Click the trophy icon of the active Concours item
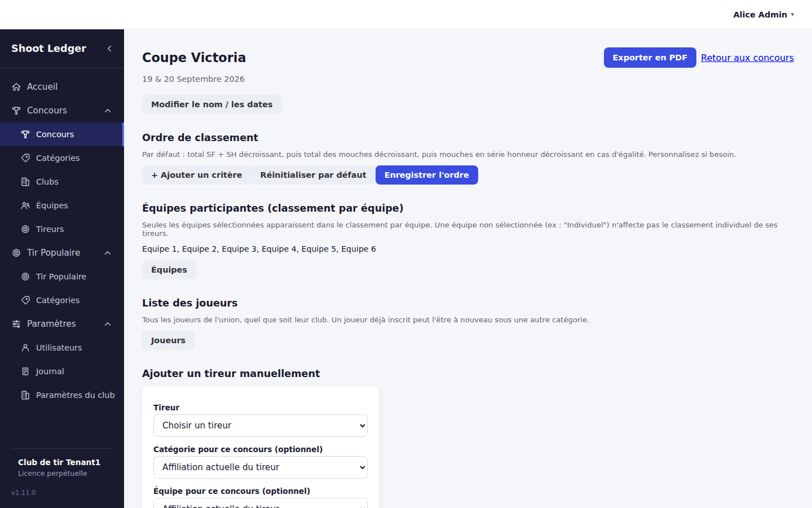 (x=25, y=134)
